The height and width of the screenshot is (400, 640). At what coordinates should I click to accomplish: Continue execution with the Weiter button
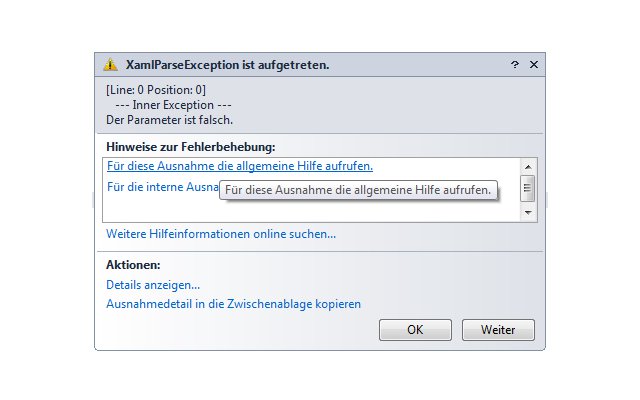[x=498, y=330]
